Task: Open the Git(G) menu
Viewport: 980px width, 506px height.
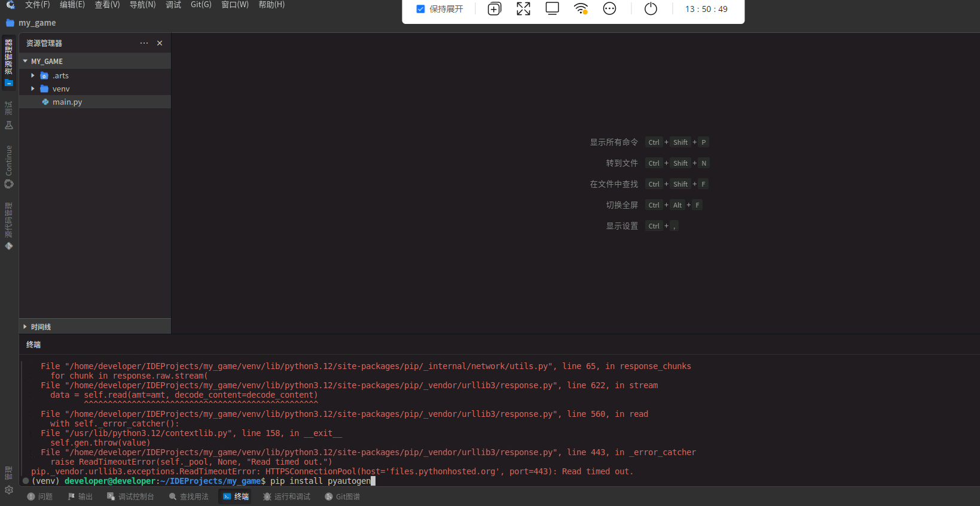Action: click(x=201, y=5)
